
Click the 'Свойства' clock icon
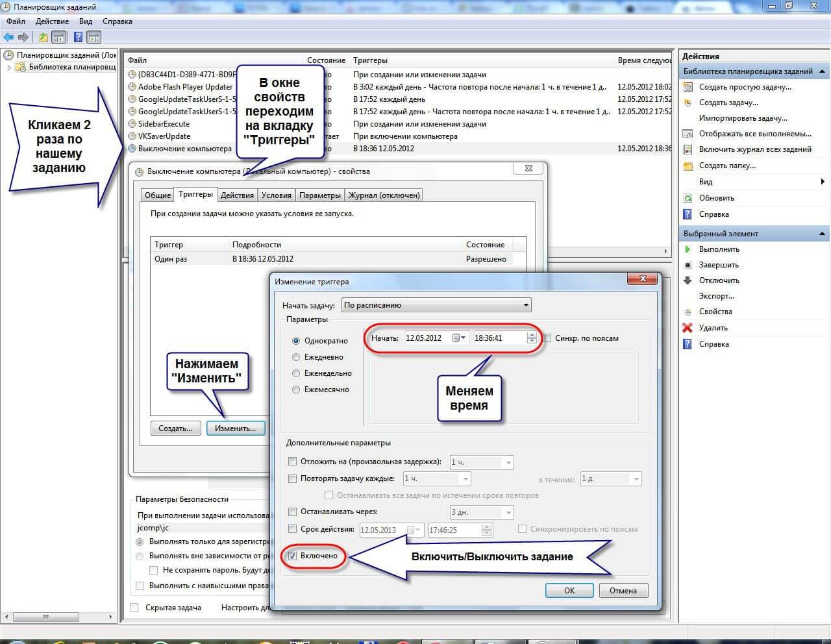pyautogui.click(x=688, y=312)
